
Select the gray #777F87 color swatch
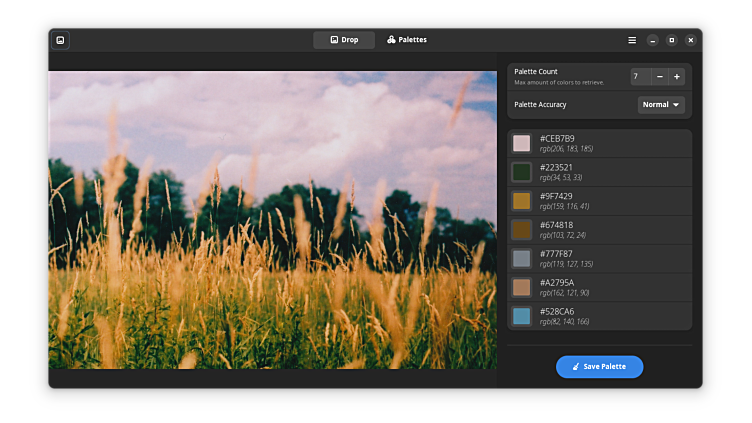click(x=521, y=258)
